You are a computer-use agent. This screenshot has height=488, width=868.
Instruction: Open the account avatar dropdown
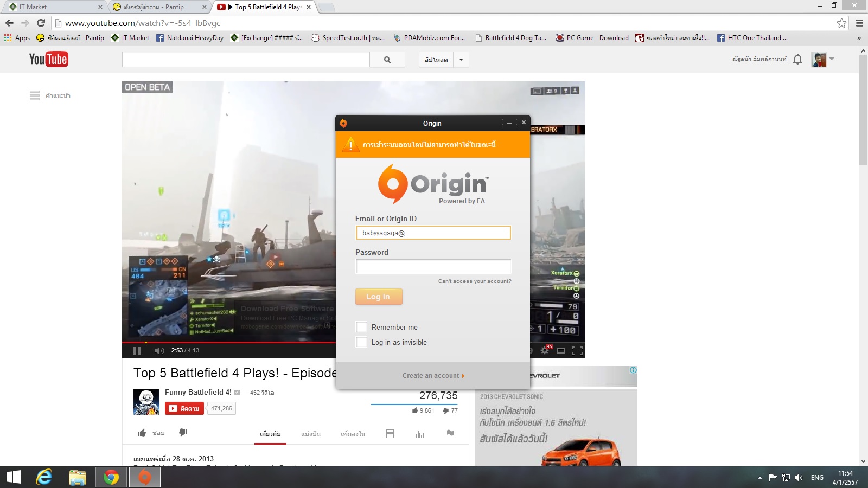coord(831,59)
